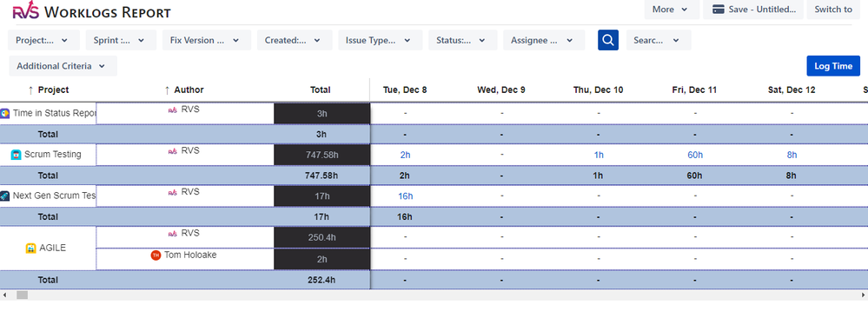Click the 17h dark total cell

(x=322, y=196)
